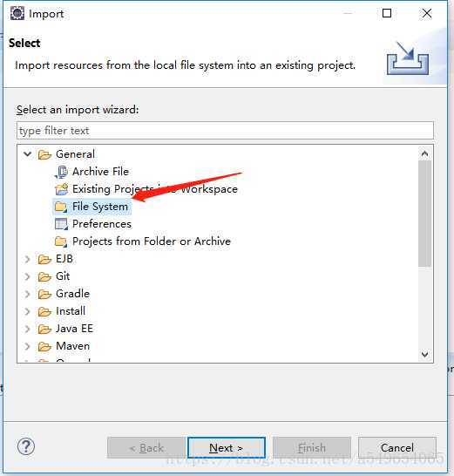
Task: Click the Cancel button
Action: [x=397, y=448]
